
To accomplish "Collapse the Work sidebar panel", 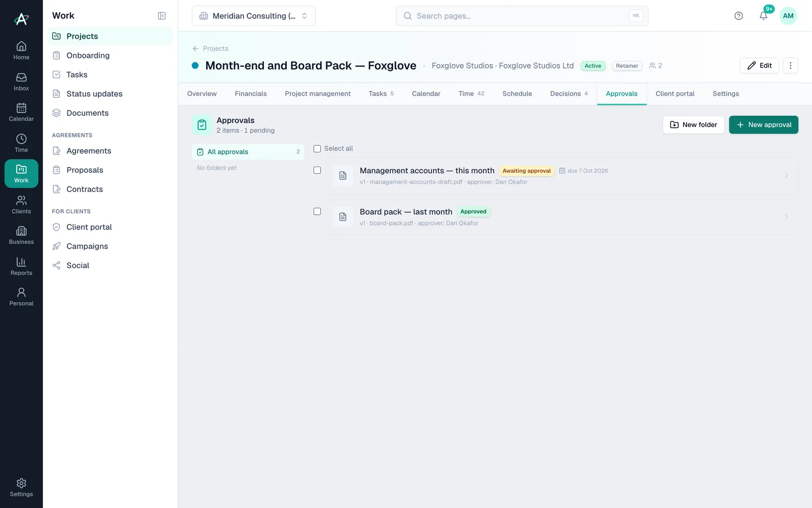I will click(x=162, y=16).
